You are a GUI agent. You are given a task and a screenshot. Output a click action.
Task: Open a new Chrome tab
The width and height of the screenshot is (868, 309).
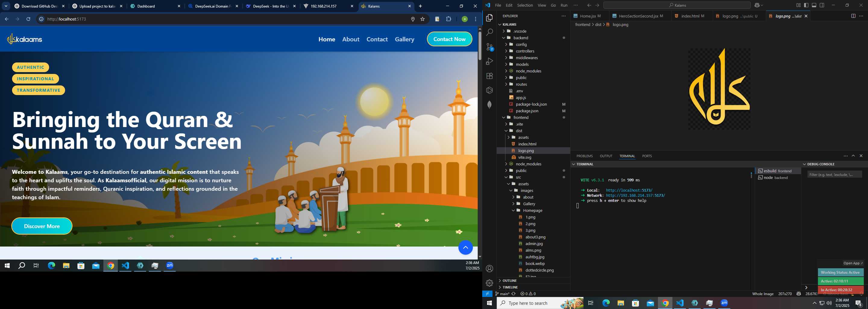click(x=420, y=6)
